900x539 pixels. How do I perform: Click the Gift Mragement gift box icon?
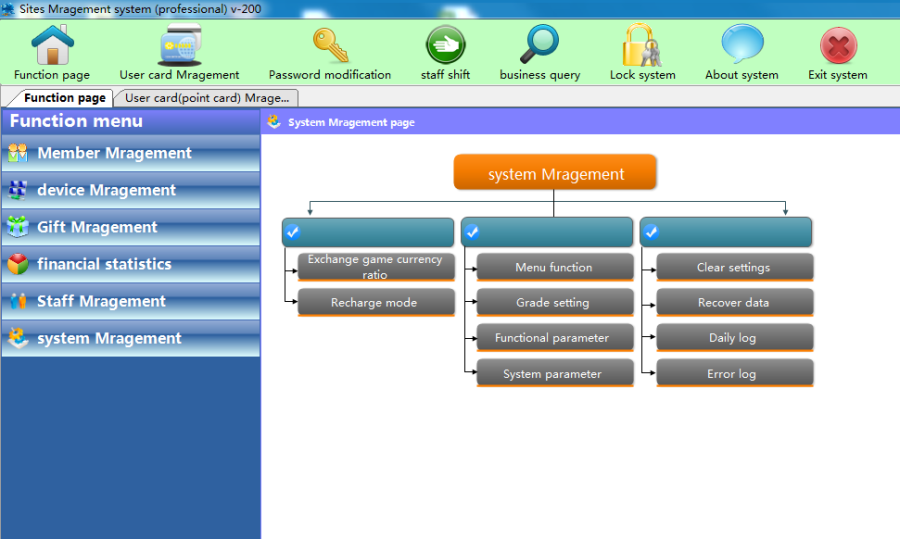(x=18, y=227)
